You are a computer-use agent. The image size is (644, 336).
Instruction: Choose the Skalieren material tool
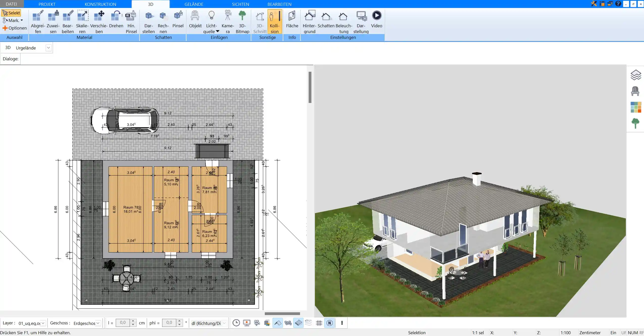[x=82, y=22]
